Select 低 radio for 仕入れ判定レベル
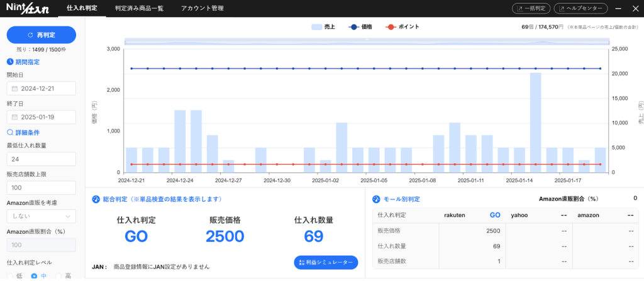Screen dimensions: 644x281 (x=11, y=277)
